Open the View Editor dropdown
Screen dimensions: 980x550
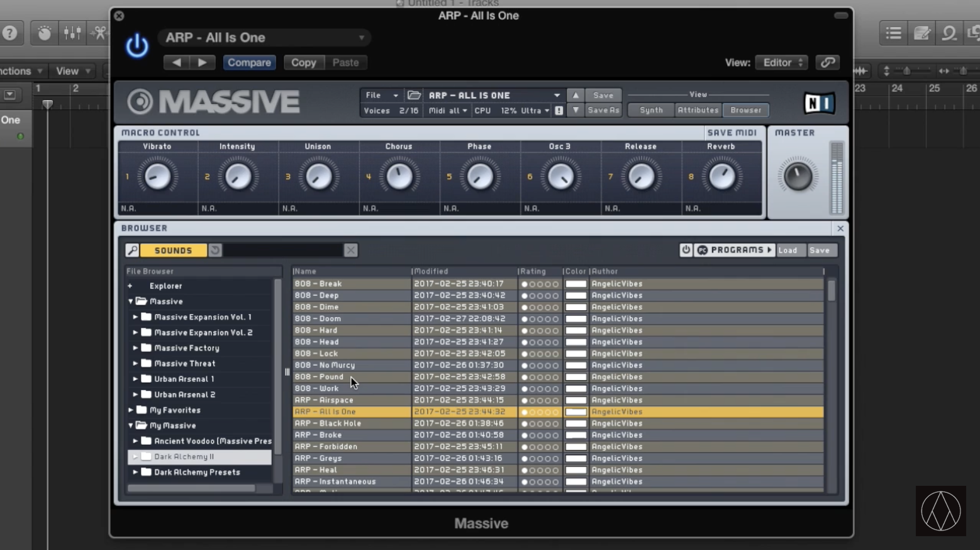[782, 62]
